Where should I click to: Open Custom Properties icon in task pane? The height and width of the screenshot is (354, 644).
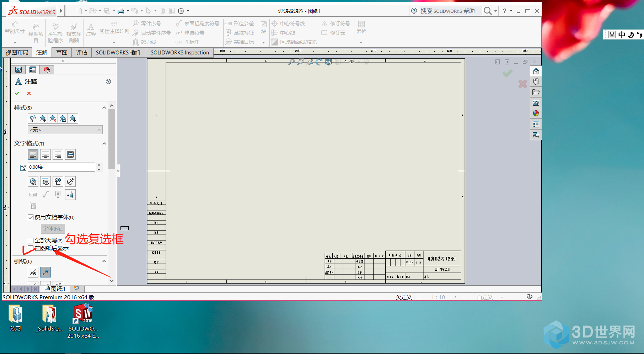(x=536, y=124)
